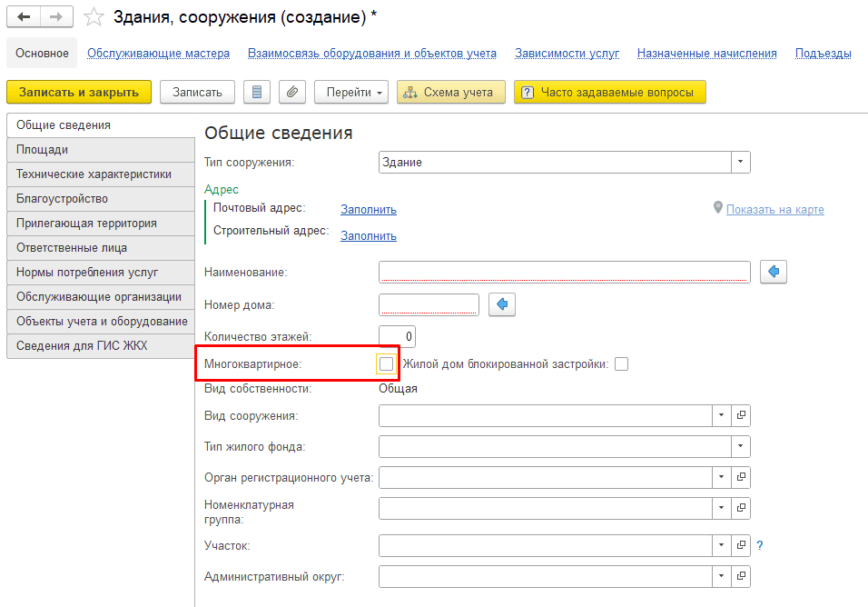Expand the Тип сооружения dropdown

pyautogui.click(x=741, y=162)
